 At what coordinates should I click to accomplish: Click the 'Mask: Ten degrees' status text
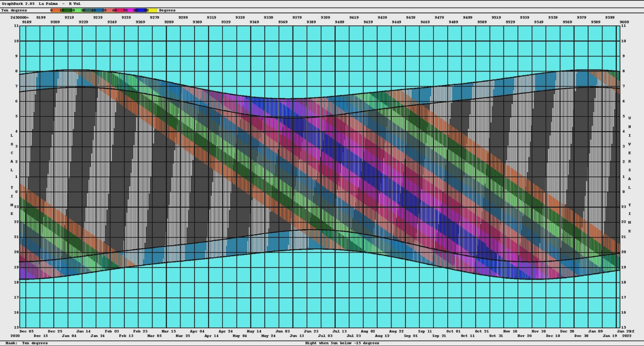click(26, 343)
